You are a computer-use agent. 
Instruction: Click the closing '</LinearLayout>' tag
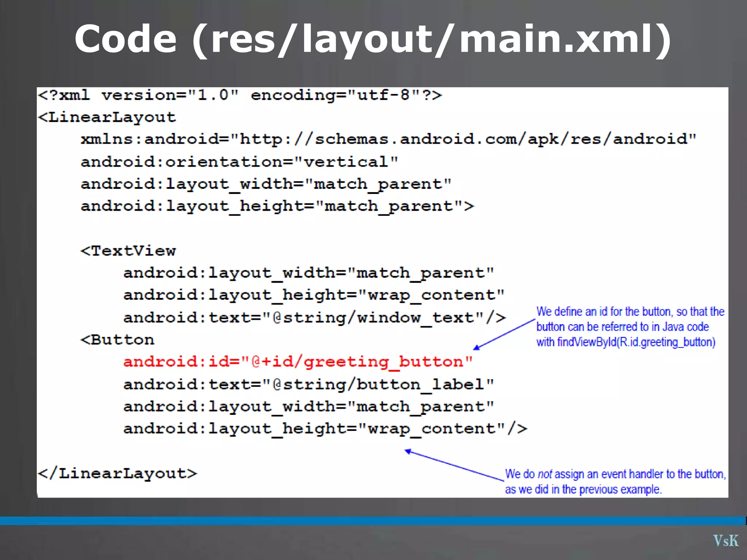click(x=117, y=474)
